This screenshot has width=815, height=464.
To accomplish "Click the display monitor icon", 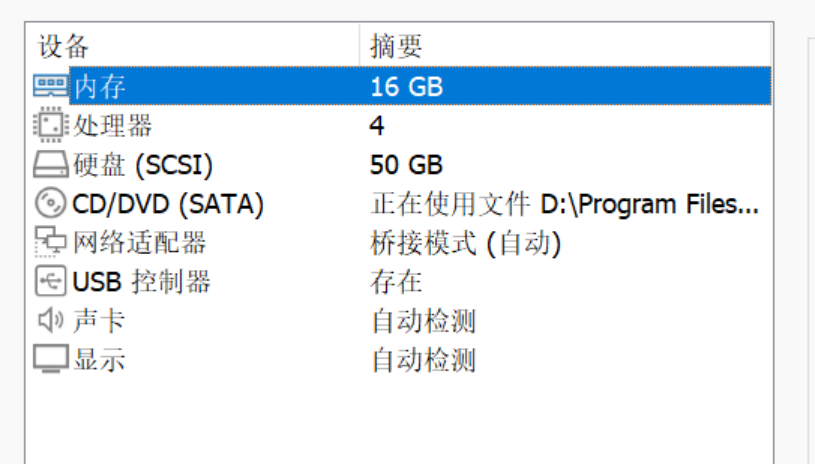I will 51,359.
